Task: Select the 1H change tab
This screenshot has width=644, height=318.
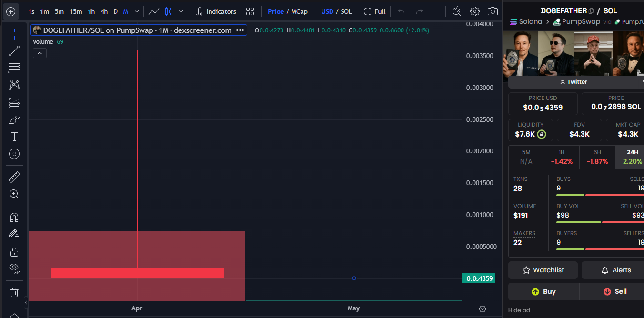Action: point(562,157)
